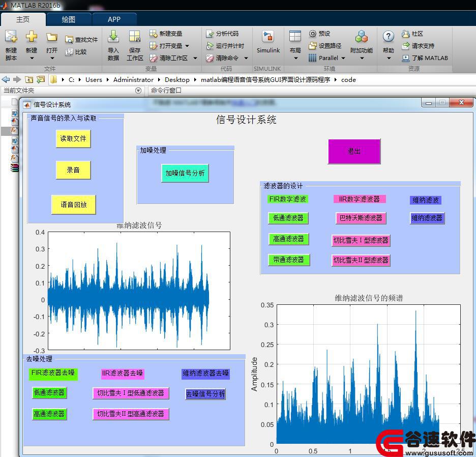
Task: Click the Open (打开) folder icon
Action: click(x=51, y=37)
